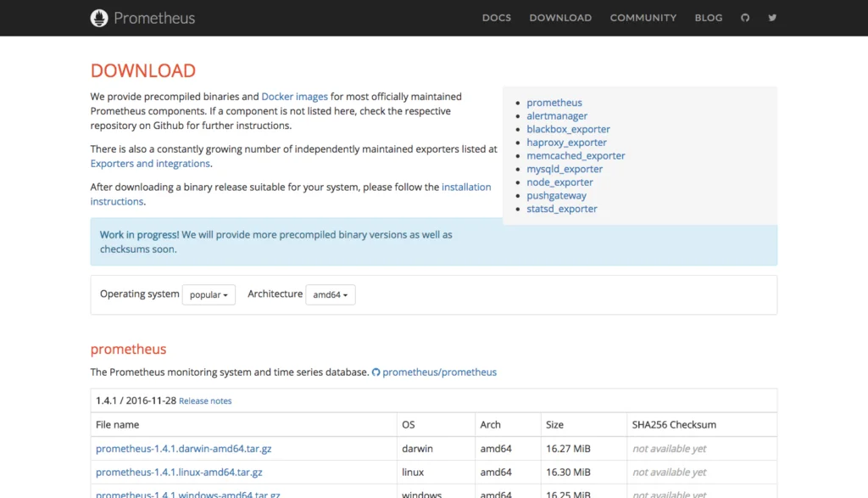868x498 pixels.
Task: Jump to prometheus in component list
Action: (554, 103)
